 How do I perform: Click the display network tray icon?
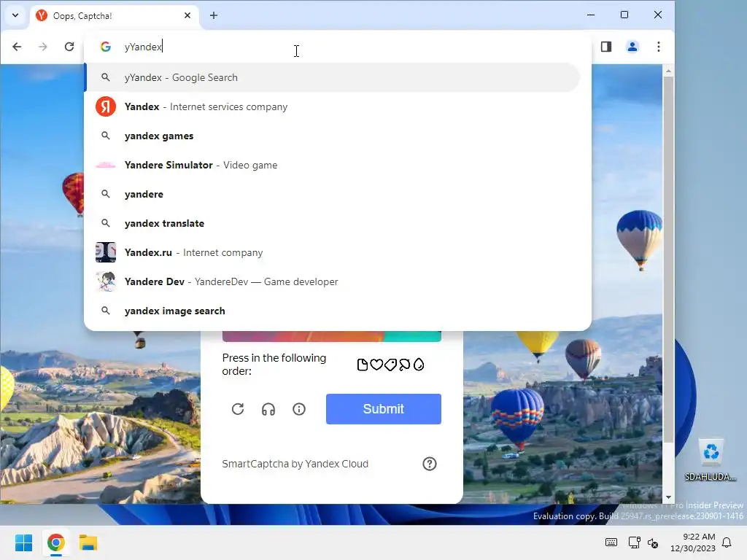click(634, 542)
